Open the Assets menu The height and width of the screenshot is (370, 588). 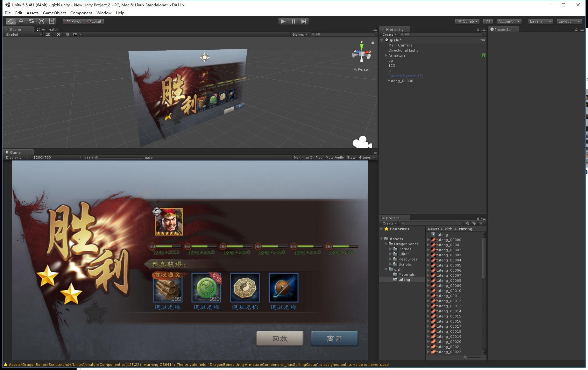(32, 13)
